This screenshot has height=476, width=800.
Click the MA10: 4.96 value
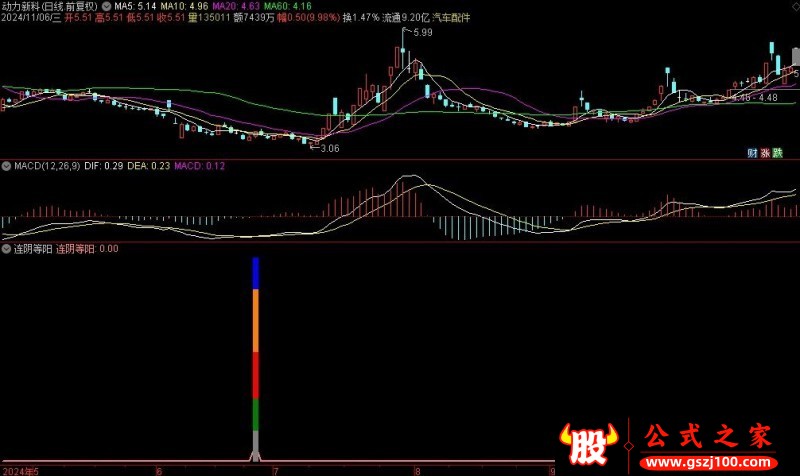(x=184, y=7)
